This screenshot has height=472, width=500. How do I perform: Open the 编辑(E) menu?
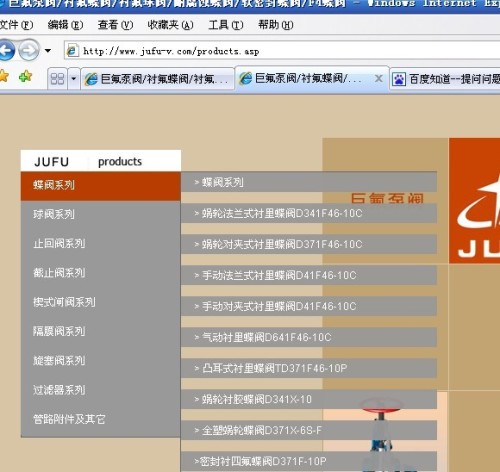pos(65,25)
